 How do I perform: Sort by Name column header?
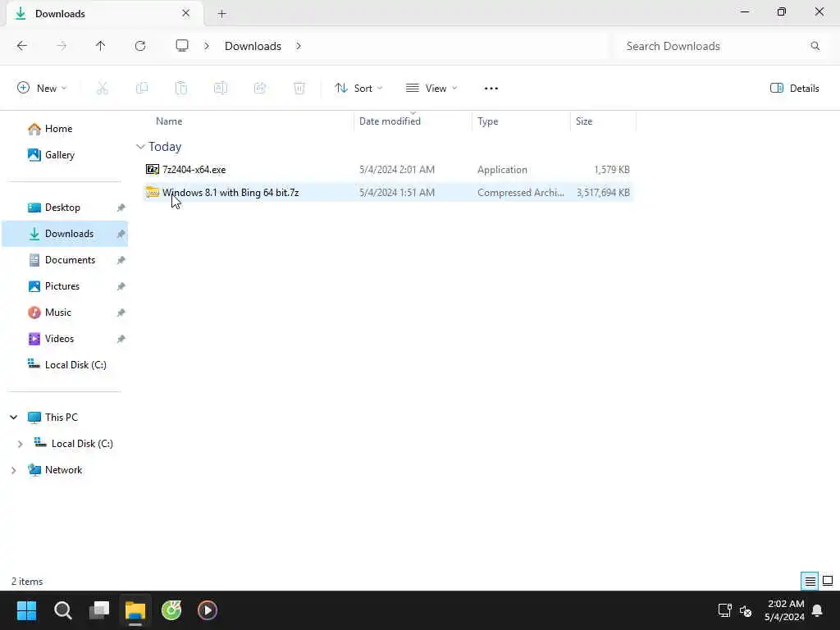(169, 121)
